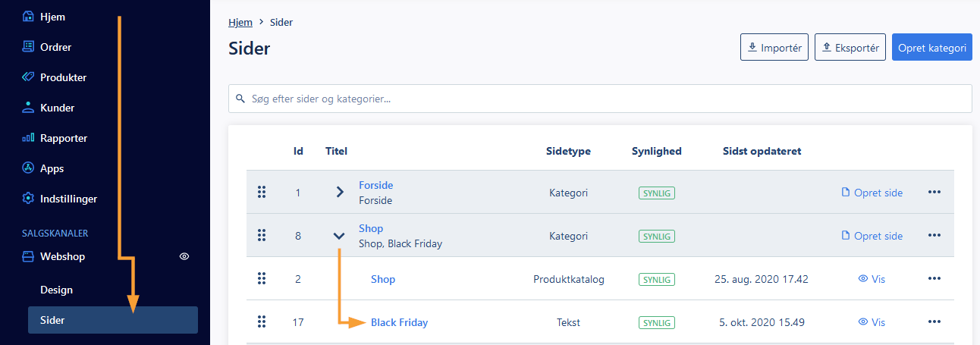This screenshot has height=345, width=980.
Task: Click the Produkter tag icon
Action: [28, 77]
